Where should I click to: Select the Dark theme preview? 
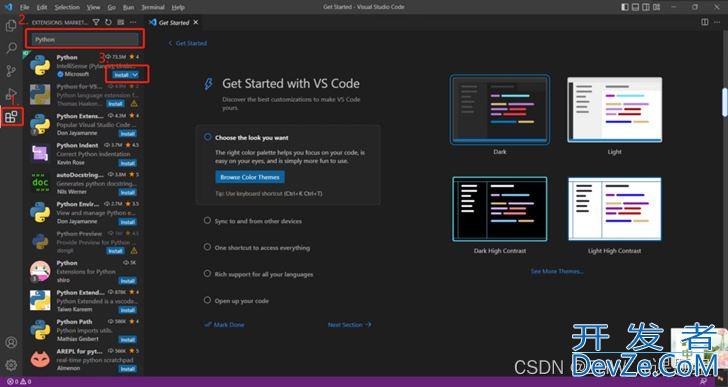point(500,110)
